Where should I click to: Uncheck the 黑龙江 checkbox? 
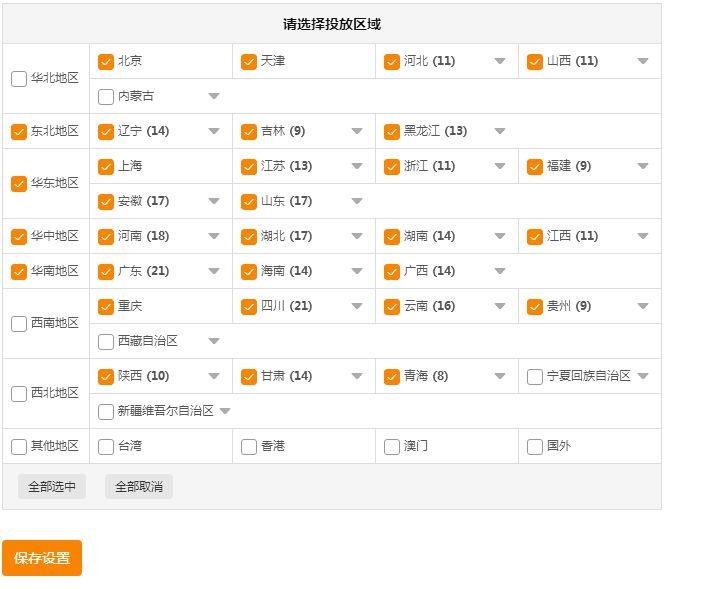[x=392, y=132]
